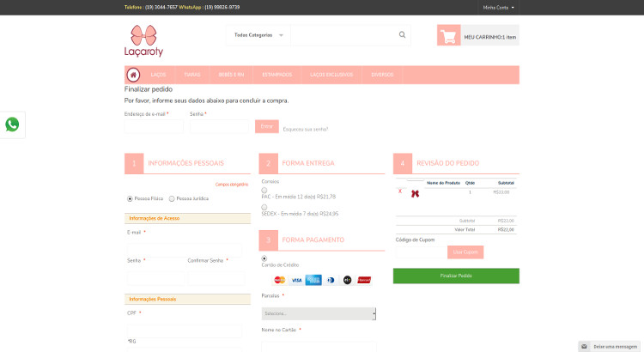Focus login Senha field
644x352 pixels.
219,126
